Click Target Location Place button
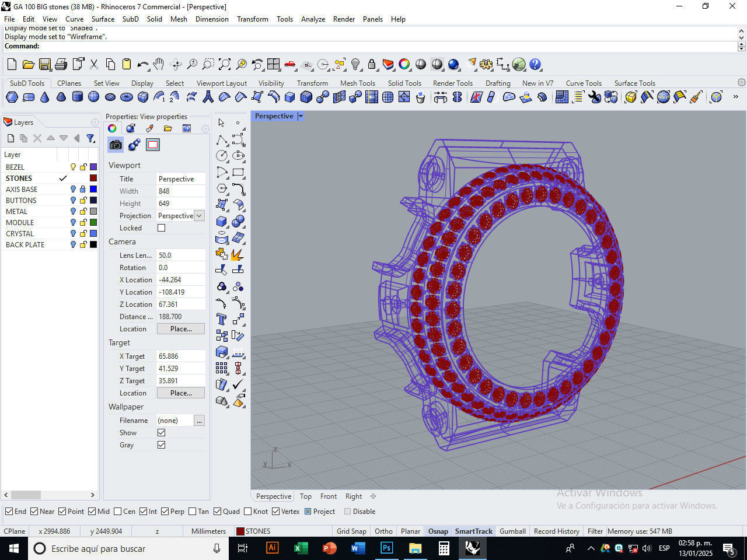This screenshot has height=560, width=747. (x=181, y=393)
